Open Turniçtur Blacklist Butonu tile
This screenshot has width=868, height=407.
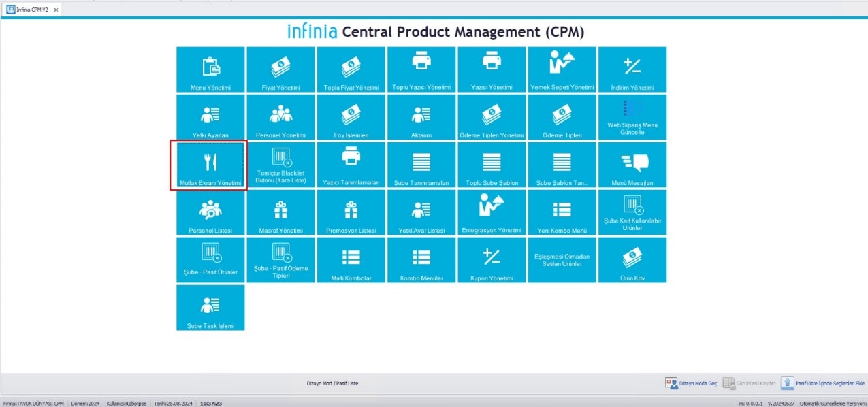pos(280,165)
